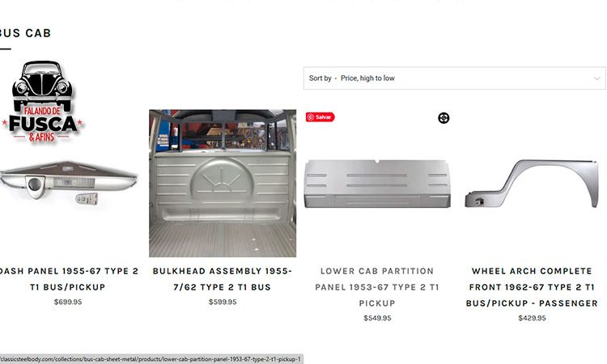Open the Lower Cab Partition Panel image
Screen dimensions: 607x364
point(377,184)
